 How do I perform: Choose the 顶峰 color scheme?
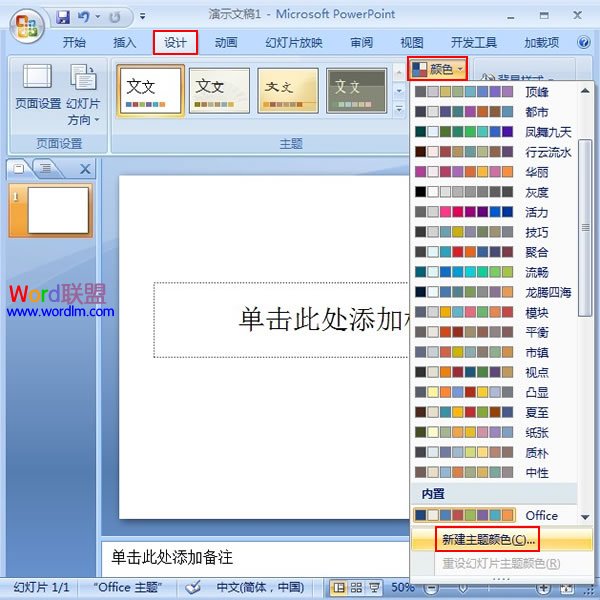[x=494, y=91]
